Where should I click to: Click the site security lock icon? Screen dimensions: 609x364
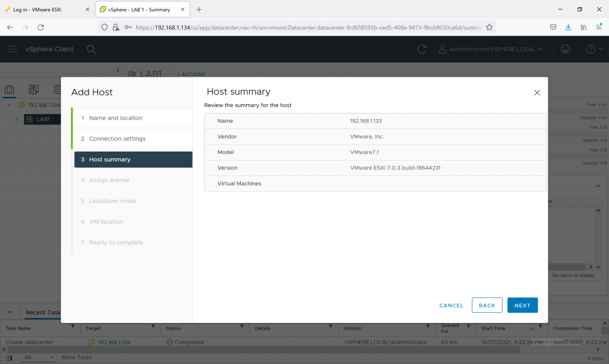coord(116,27)
